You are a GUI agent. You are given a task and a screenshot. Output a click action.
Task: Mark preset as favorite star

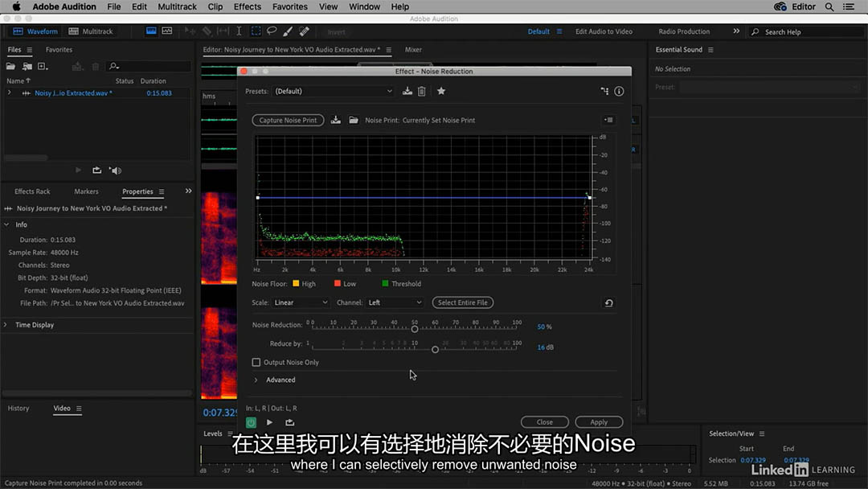(x=441, y=92)
